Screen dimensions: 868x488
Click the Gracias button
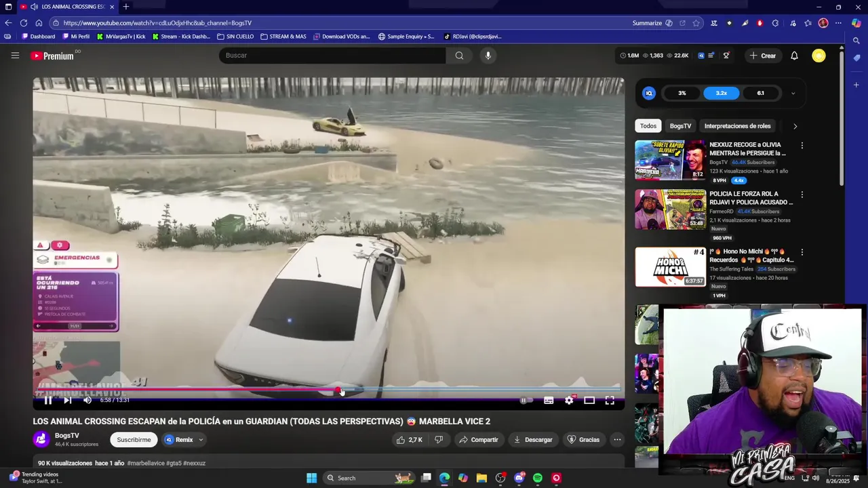[x=583, y=440]
